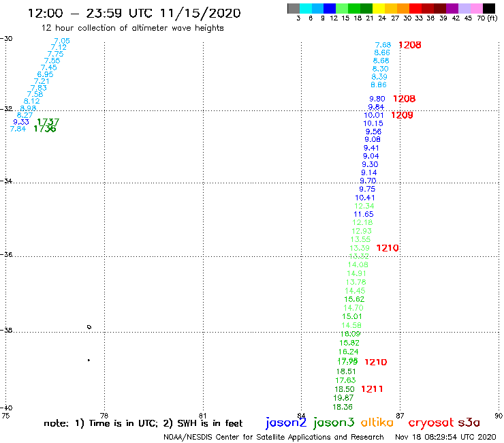Select the 'cryosat' satellite label
The width and height of the screenshot is (504, 443).
pos(431,423)
